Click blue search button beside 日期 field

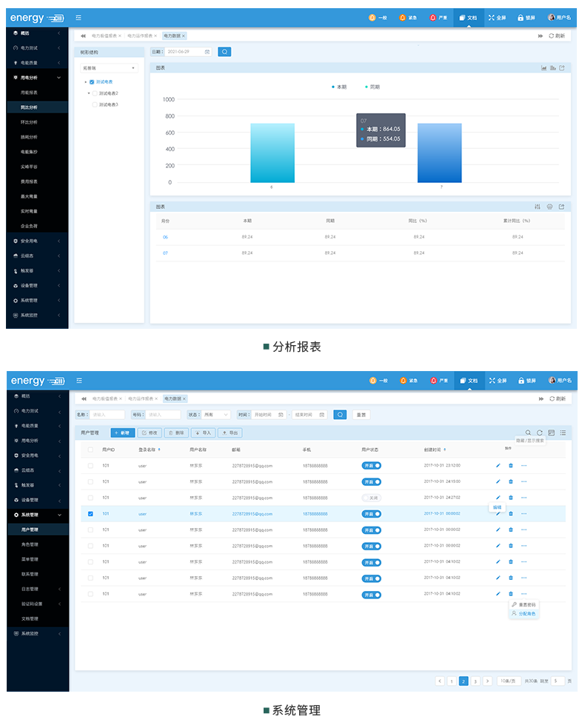click(224, 52)
